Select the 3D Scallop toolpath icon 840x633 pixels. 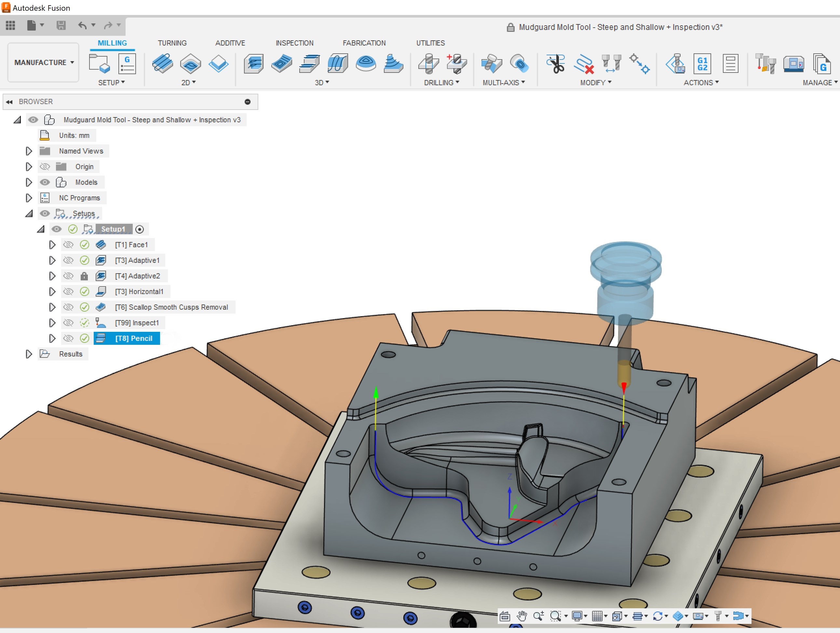tap(366, 63)
